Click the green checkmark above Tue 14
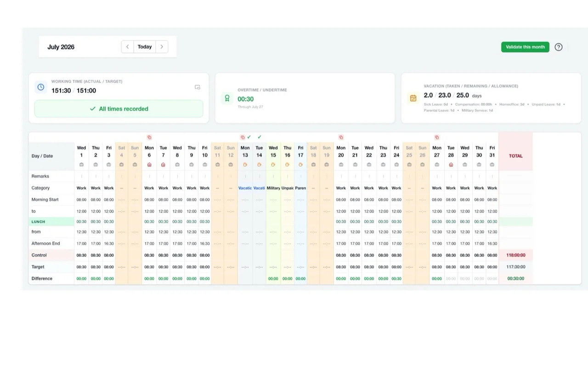Screen dimensions: 588x368 (260, 137)
